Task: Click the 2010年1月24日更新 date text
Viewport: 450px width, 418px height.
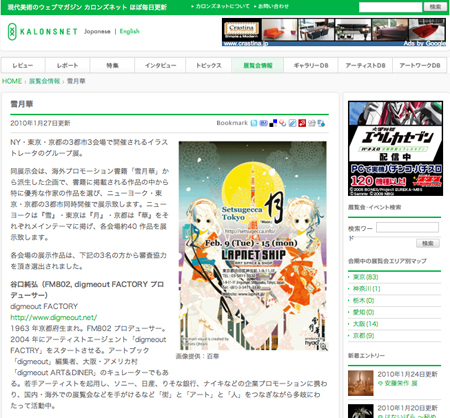Action: 407,374
